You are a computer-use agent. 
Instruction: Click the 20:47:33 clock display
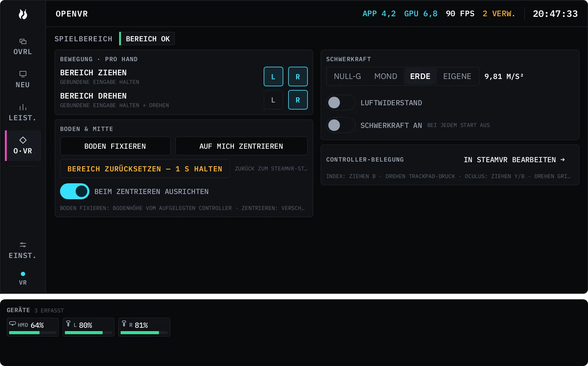(x=555, y=14)
